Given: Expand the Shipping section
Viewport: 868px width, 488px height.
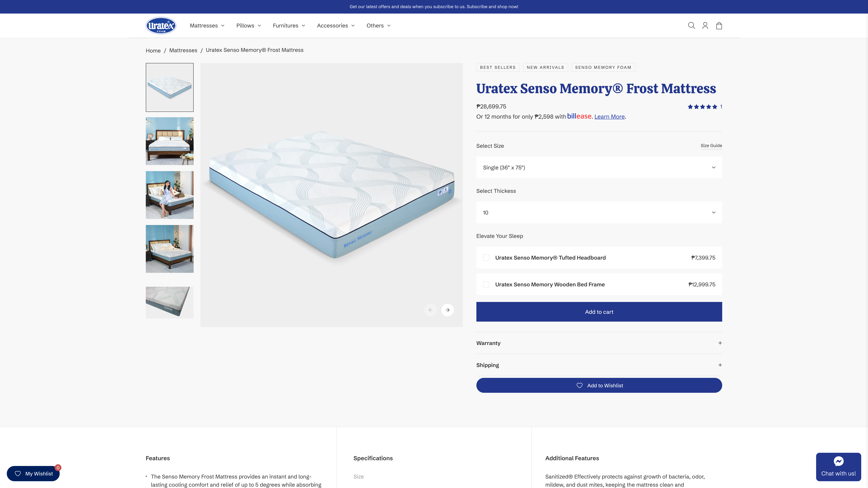Looking at the screenshot, I should (599, 365).
